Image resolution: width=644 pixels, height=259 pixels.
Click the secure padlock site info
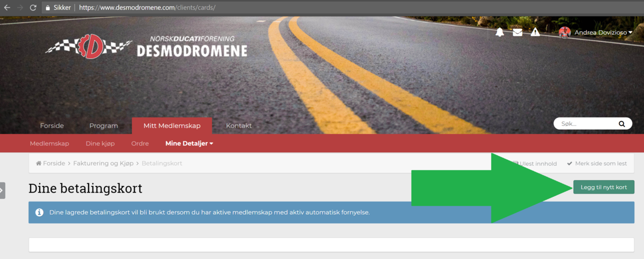tap(48, 8)
